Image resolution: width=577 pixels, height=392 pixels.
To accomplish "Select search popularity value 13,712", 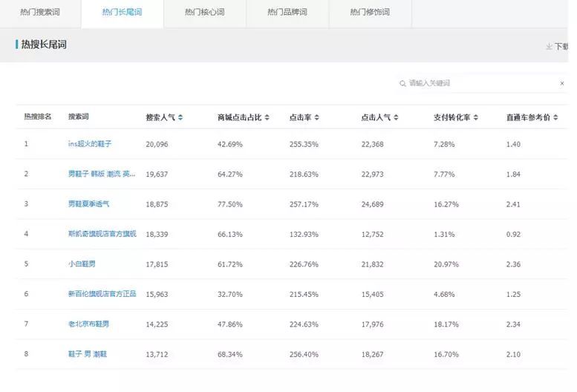I will [157, 354].
